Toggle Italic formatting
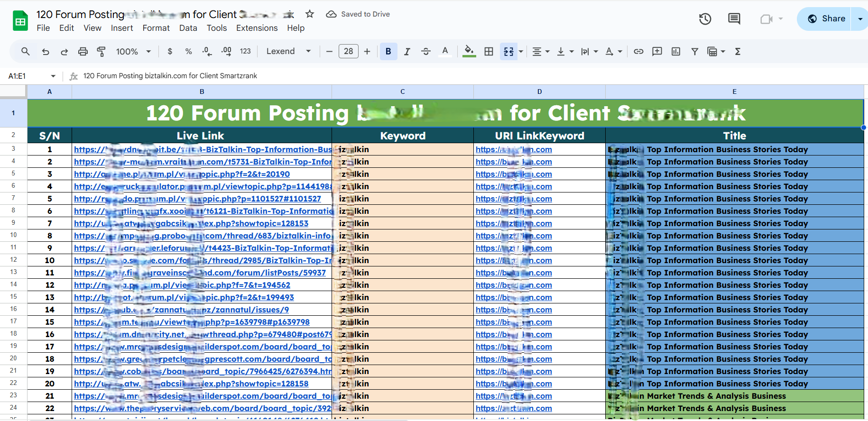This screenshot has height=421, width=868. click(407, 52)
